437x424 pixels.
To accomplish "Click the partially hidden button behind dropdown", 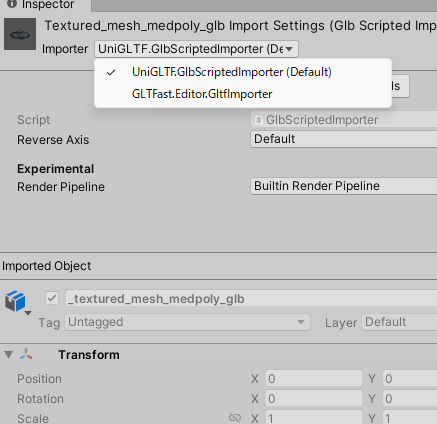I will coord(400,86).
